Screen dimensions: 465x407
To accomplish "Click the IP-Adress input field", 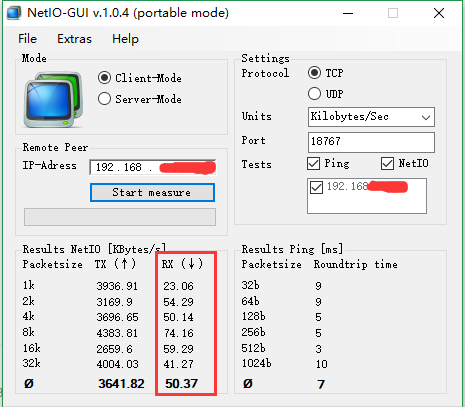I will tap(153, 167).
